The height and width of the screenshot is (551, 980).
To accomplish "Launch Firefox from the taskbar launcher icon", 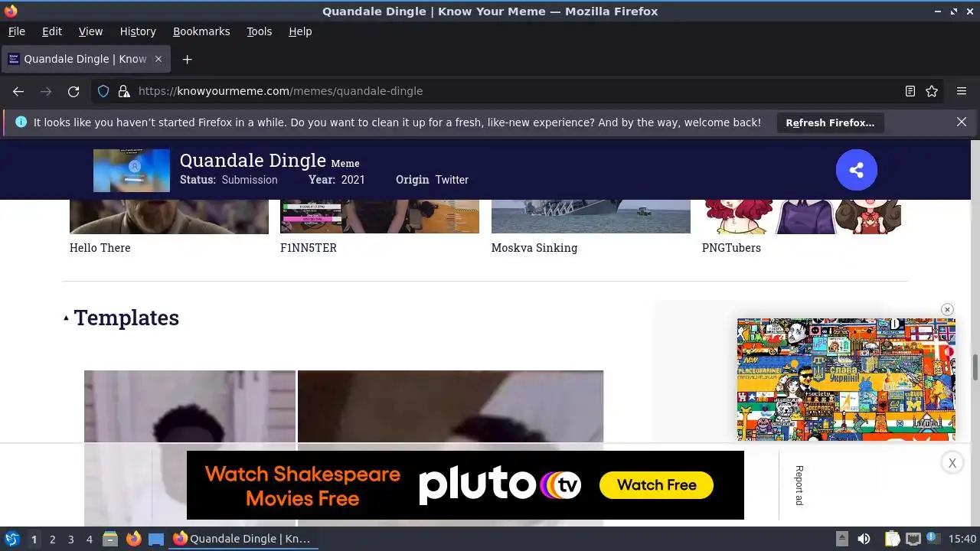I will tap(133, 539).
